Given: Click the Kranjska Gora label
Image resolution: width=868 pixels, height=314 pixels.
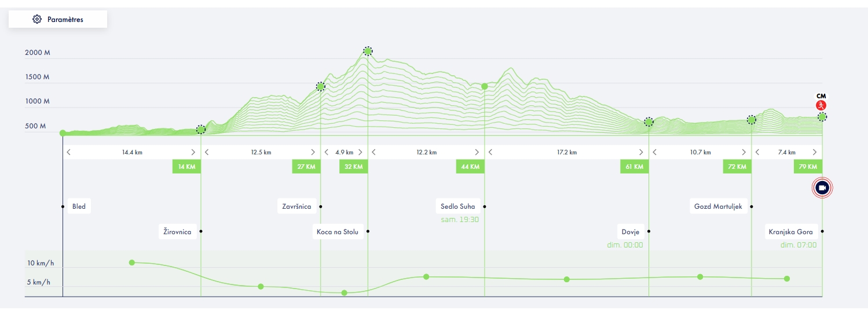Looking at the screenshot, I should point(790,232).
